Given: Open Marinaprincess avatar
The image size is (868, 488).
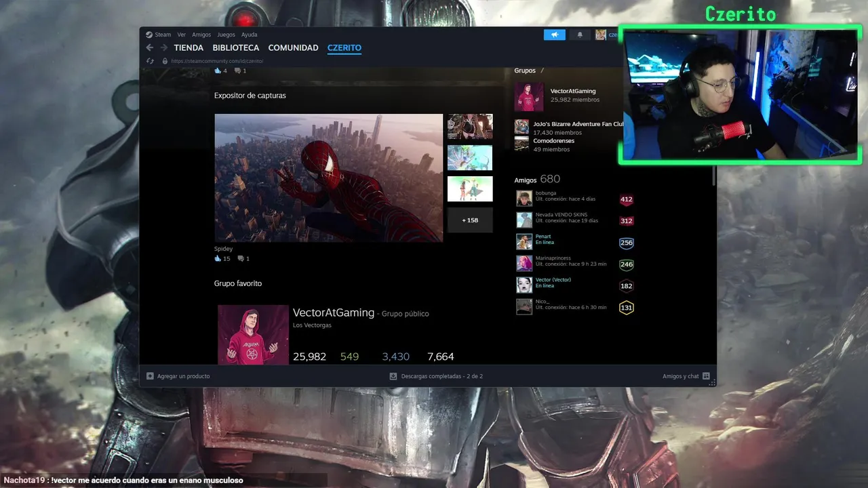Looking at the screenshot, I should (524, 263).
